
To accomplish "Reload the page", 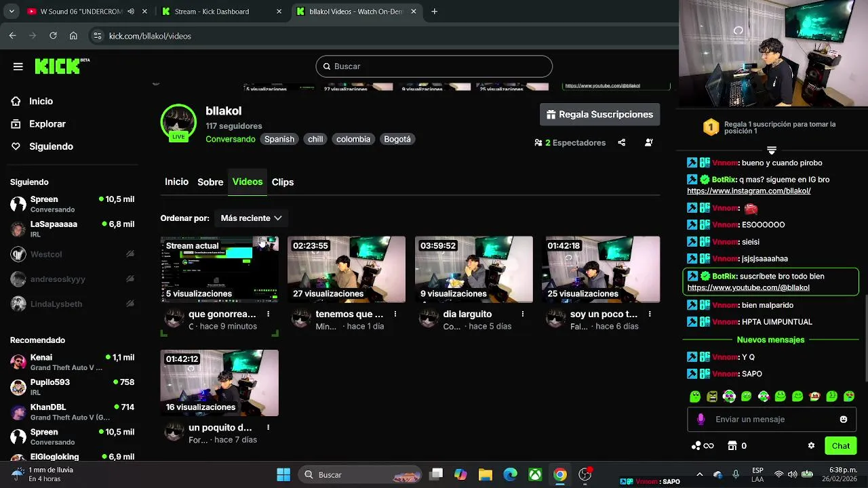I will click(x=53, y=36).
